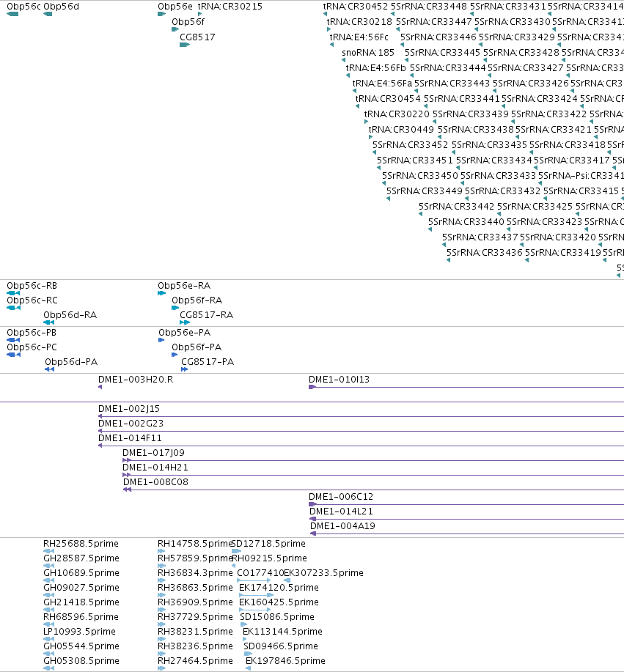
Task: Click the RH14758.5prime EST glyph
Action: point(161,551)
